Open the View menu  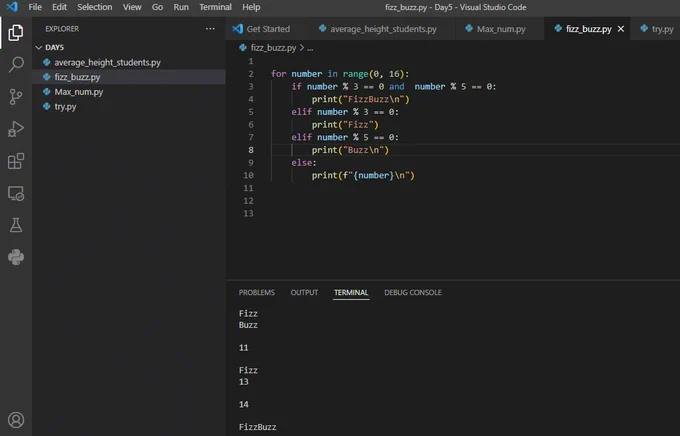132,7
